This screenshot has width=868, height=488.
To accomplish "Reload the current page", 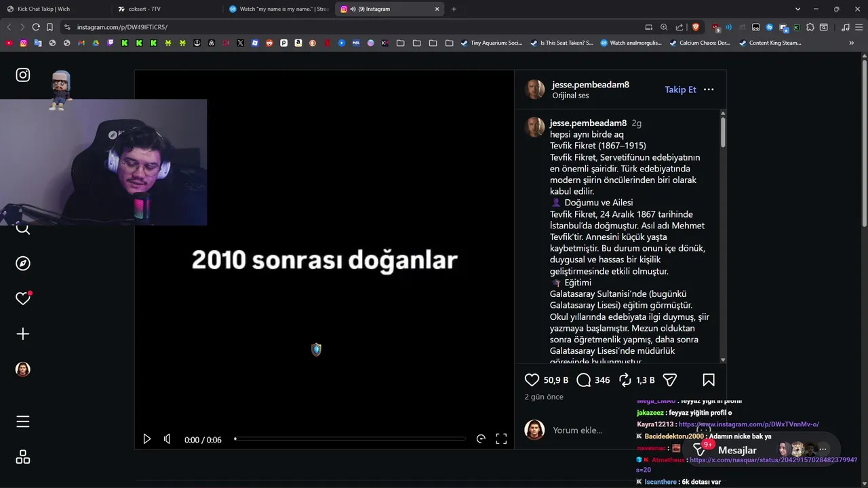I will [x=36, y=27].
